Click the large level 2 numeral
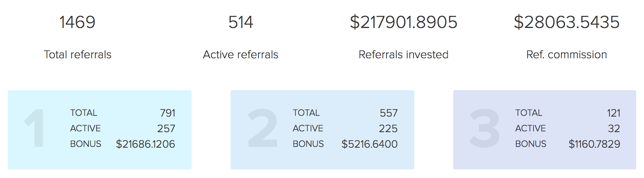The image size is (644, 178). pos(263,128)
